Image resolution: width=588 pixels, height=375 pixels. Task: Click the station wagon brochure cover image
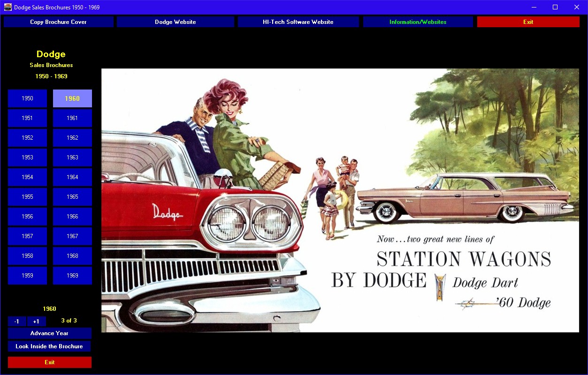tap(340, 200)
